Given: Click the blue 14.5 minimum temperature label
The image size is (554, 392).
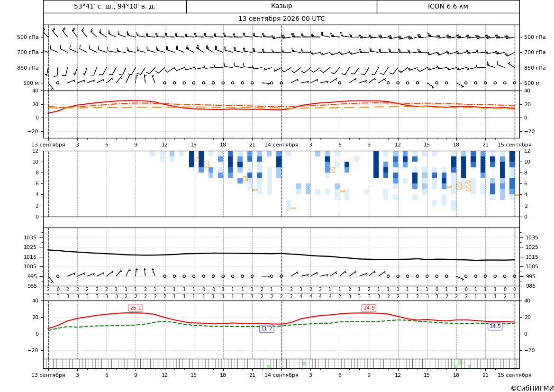Looking at the screenshot, I should click(x=495, y=326).
